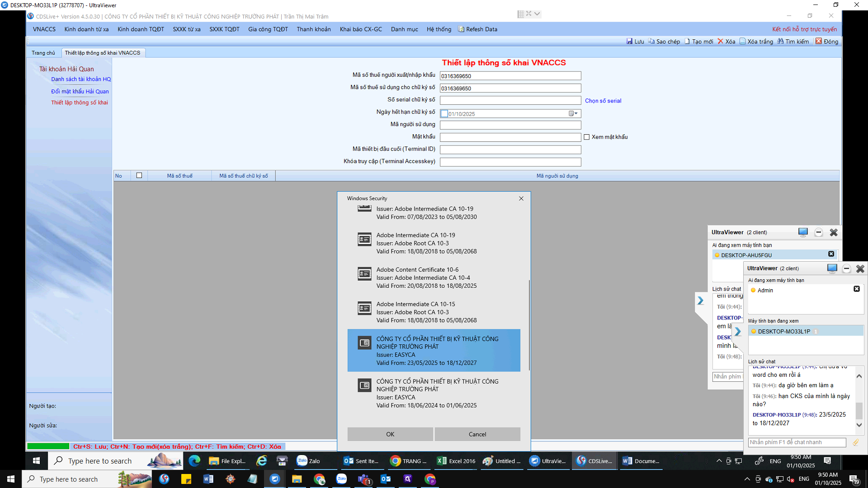This screenshot has height=488, width=868.
Task: Open the Hệ thống menu
Action: [x=439, y=29]
